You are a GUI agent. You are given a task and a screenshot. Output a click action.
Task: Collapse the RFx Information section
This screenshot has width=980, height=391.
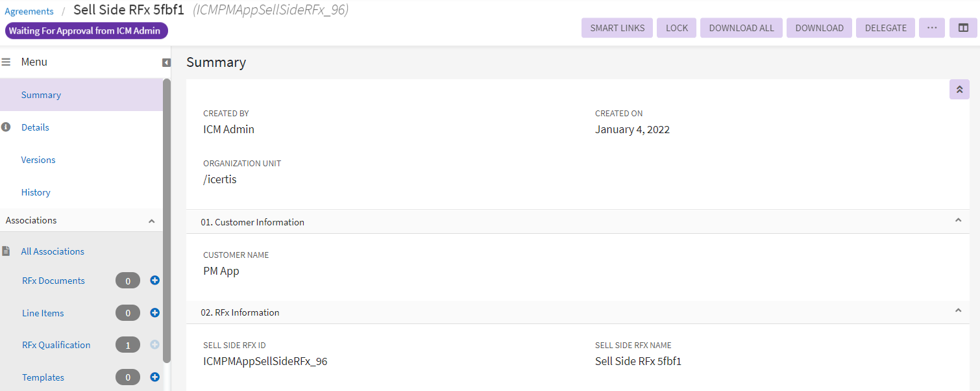point(958,311)
